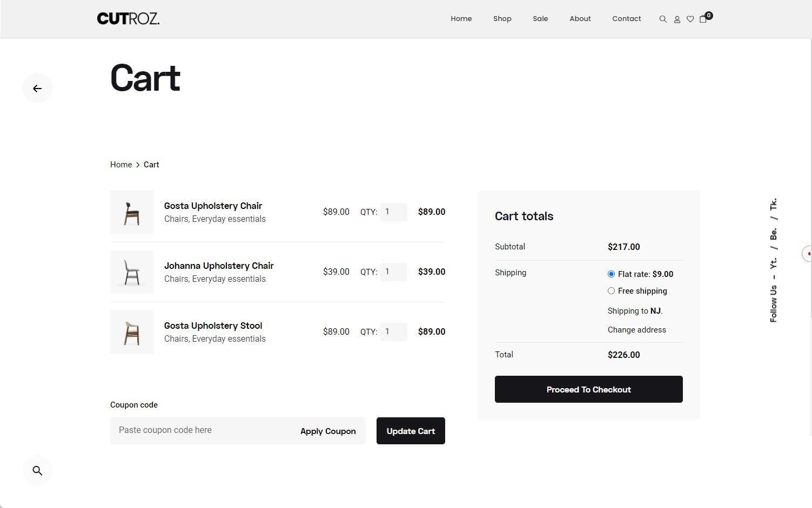Open the Johanna Upholstery Chair quantity field
Viewport: 812px width, 508px height.
point(394,272)
